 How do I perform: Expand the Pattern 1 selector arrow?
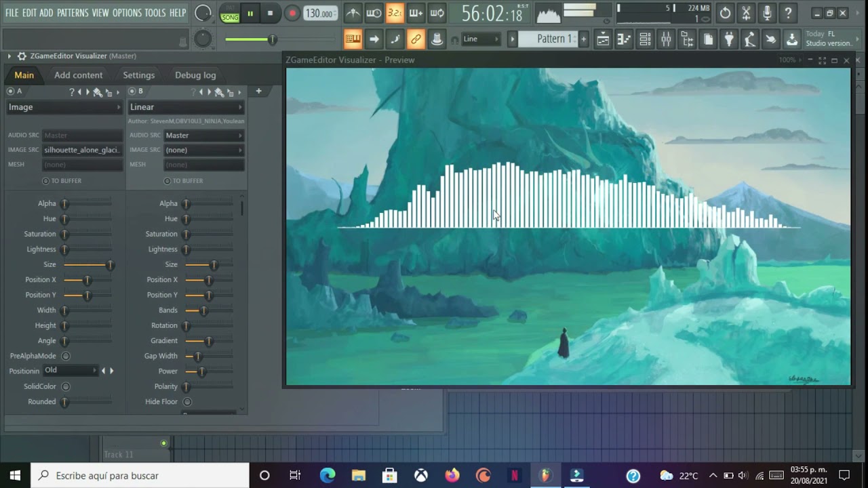click(513, 39)
